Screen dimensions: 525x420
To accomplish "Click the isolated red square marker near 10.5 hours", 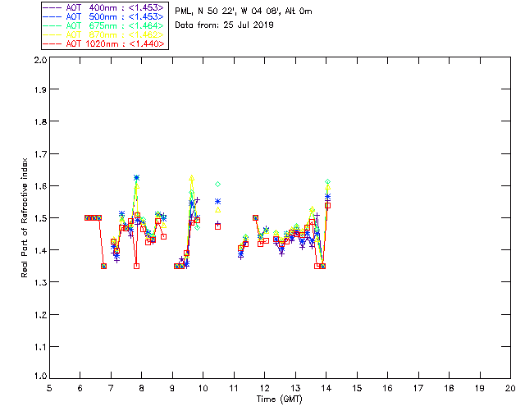I will [x=217, y=226].
